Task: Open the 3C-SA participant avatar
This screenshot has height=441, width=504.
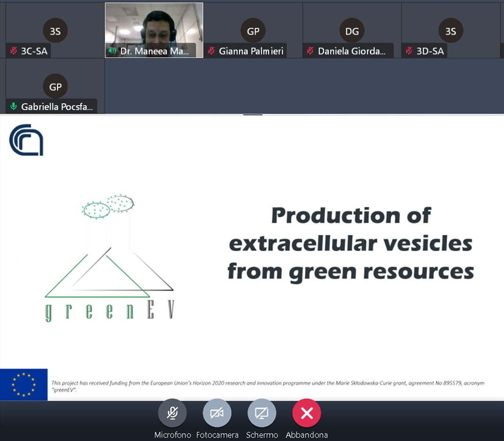Action: pyautogui.click(x=55, y=30)
